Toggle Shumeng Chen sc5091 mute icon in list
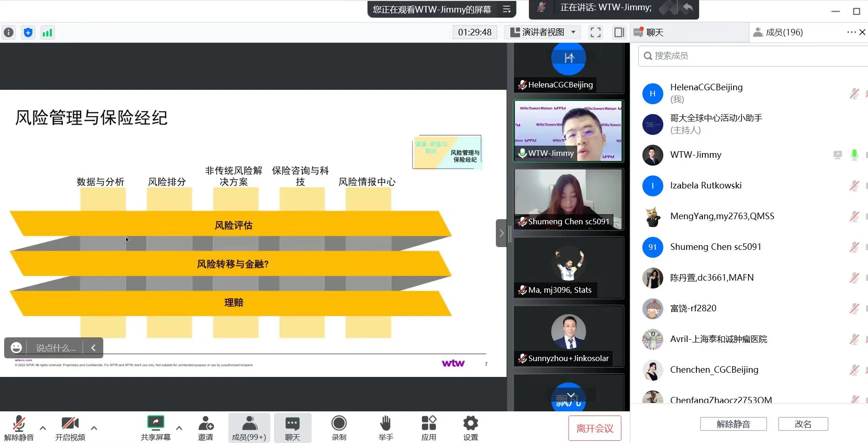 (x=854, y=247)
